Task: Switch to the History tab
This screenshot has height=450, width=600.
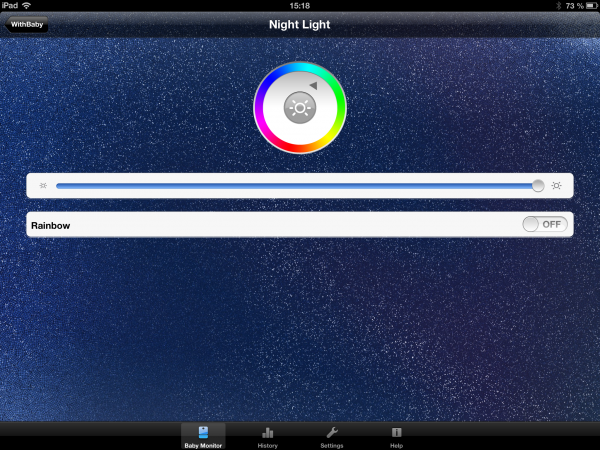Action: pos(267,436)
